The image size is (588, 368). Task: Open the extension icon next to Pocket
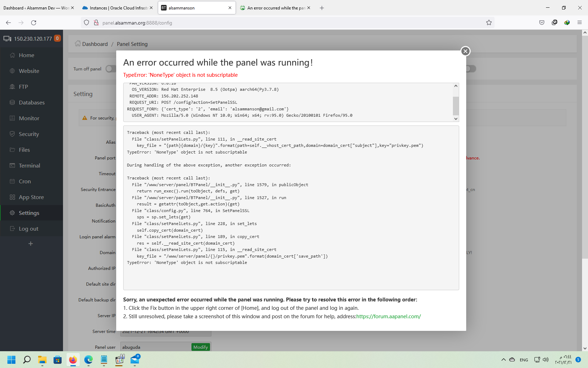tap(554, 23)
